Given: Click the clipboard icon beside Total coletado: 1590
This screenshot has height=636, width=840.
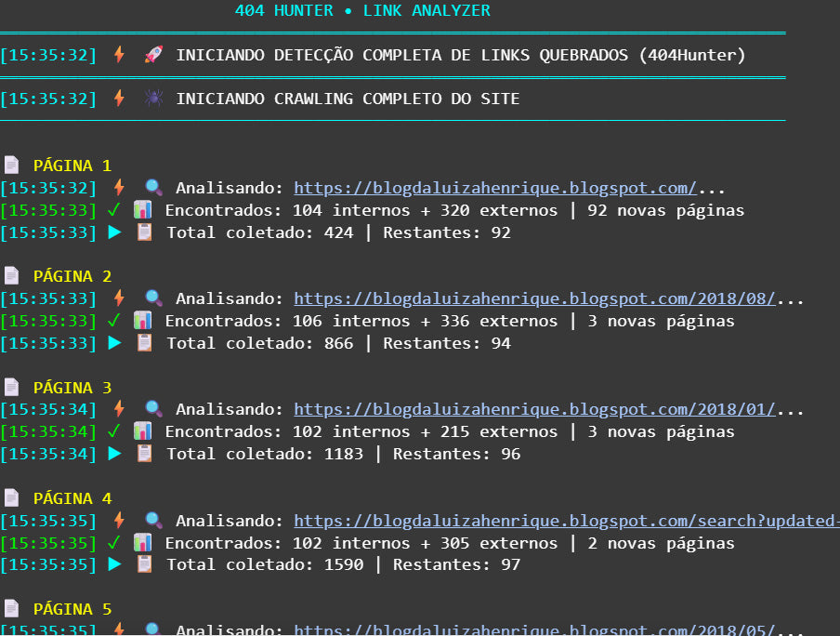Looking at the screenshot, I should [144, 564].
